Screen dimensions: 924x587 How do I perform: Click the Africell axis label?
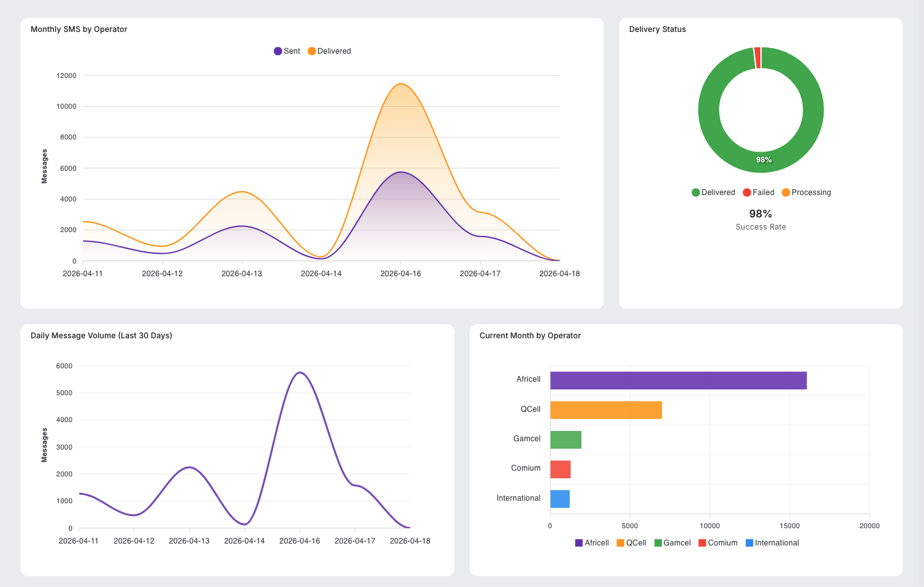[528, 379]
